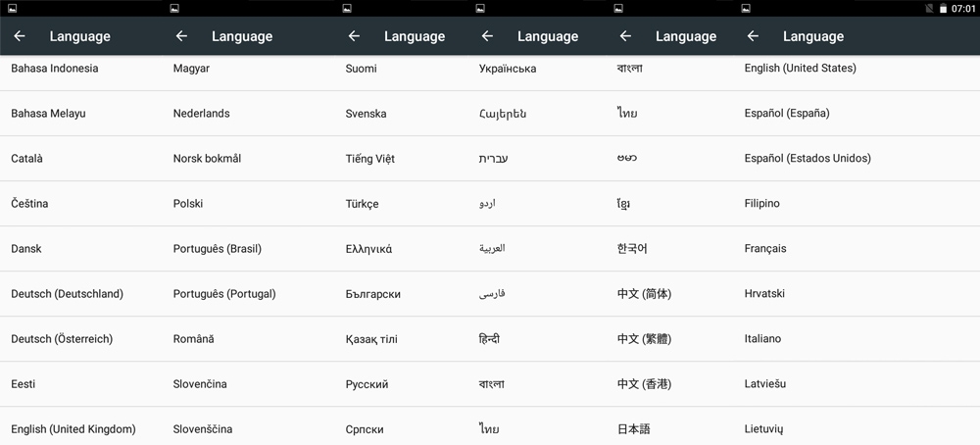
Task: Pick Italiano from the language list
Action: coord(762,339)
